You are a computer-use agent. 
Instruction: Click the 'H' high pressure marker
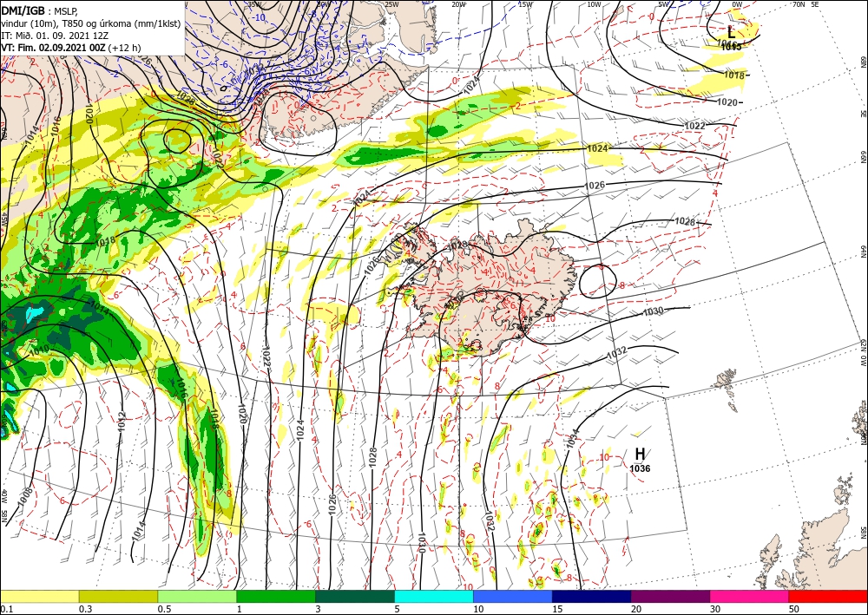640,454
